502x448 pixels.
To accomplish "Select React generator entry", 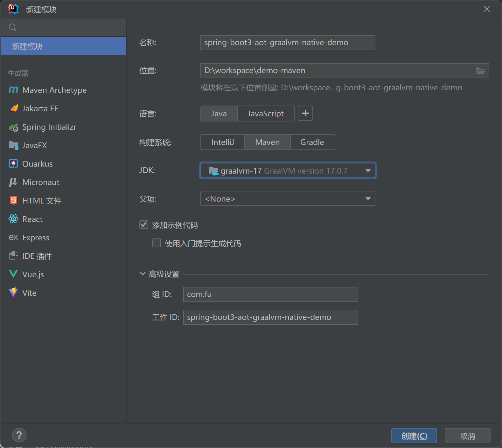I will click(63, 219).
